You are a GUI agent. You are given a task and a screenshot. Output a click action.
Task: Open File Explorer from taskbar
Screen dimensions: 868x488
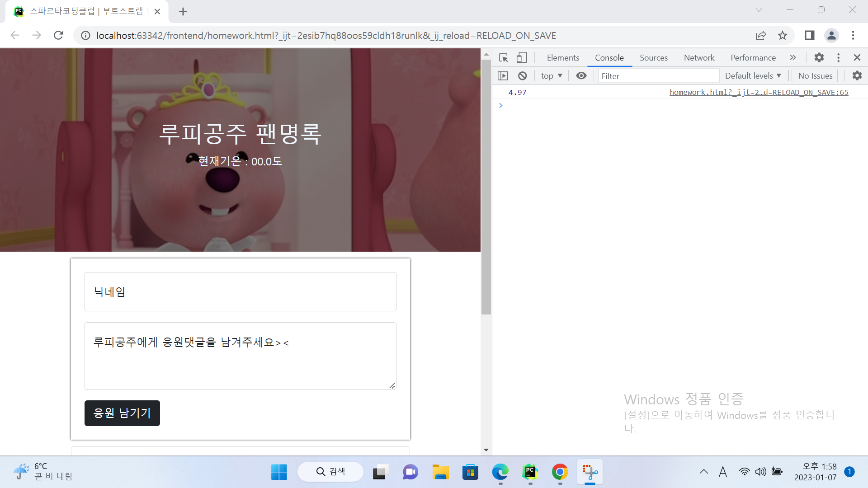(440, 472)
